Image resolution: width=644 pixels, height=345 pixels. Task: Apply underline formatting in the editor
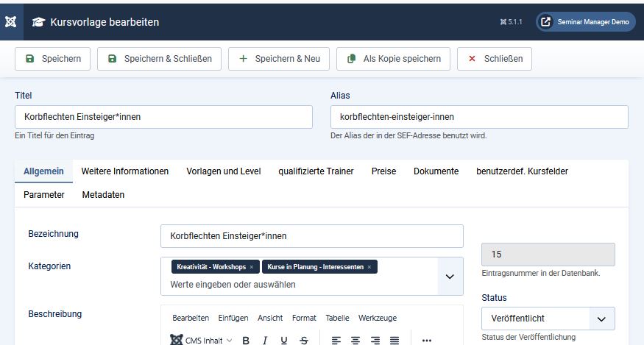coord(284,340)
